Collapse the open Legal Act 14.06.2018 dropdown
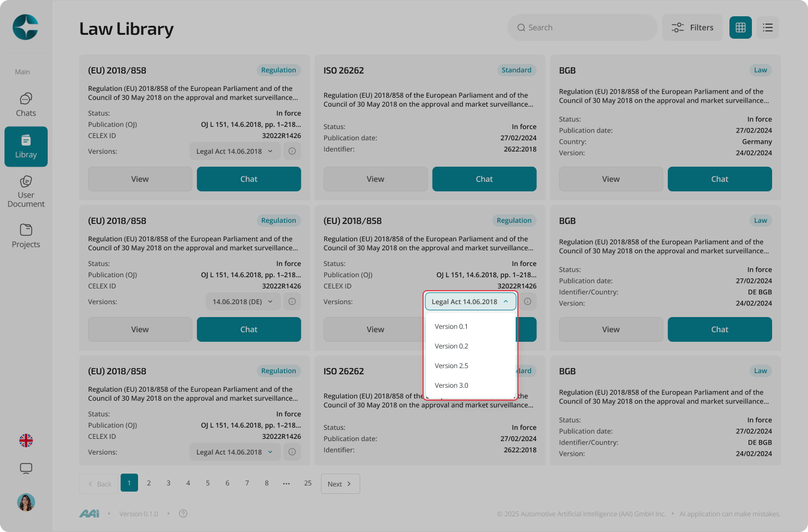The height and width of the screenshot is (532, 808). [x=470, y=301]
